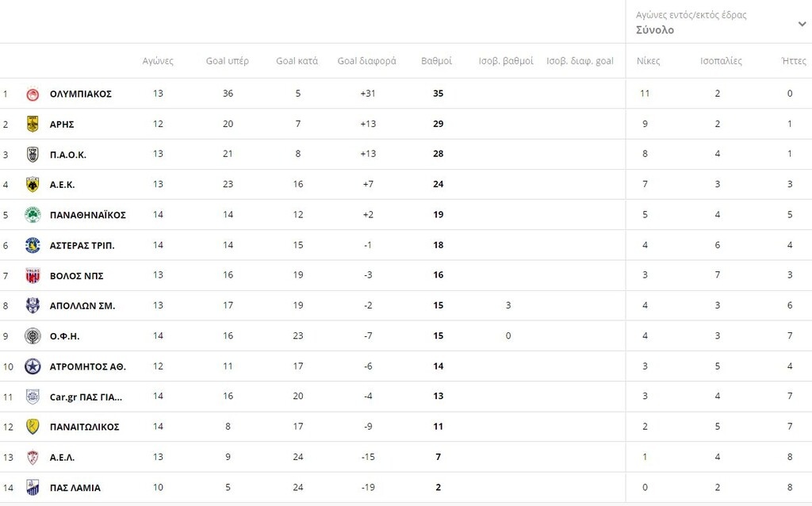
Task: Click the Car.gr ΠΑΣ ΓΙΑ... team name
Action: coord(86,397)
